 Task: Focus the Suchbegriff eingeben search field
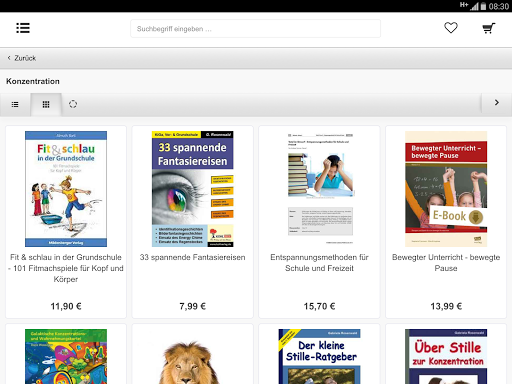click(x=255, y=29)
